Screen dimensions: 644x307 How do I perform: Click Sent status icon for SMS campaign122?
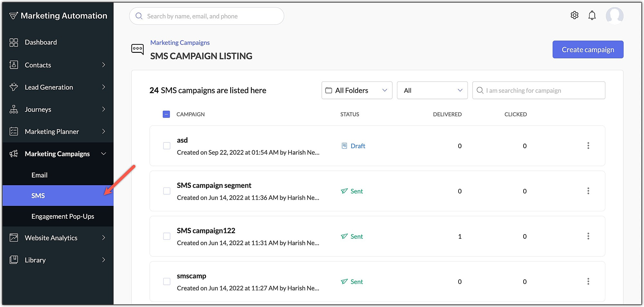coord(344,236)
